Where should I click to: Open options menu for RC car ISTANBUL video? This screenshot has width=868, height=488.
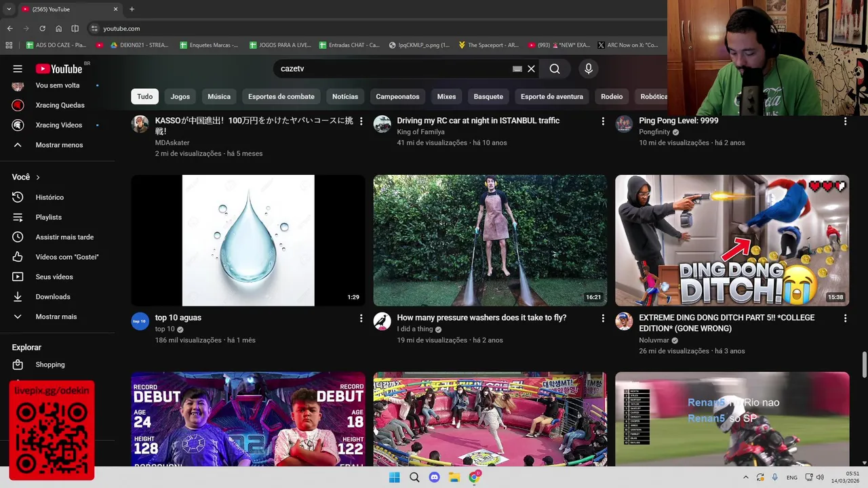click(x=603, y=121)
